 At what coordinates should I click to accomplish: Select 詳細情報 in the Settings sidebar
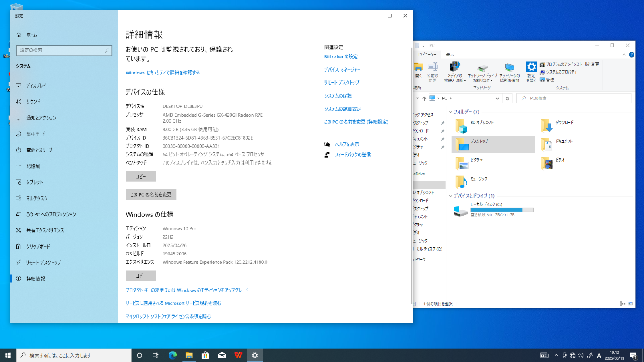(x=35, y=279)
